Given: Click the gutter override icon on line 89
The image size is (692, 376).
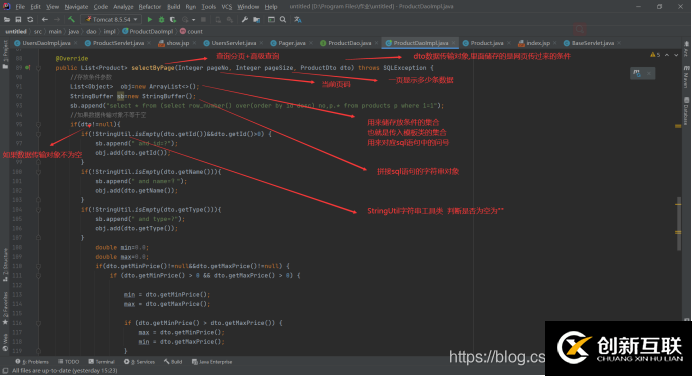Looking at the screenshot, I should tap(28, 68).
